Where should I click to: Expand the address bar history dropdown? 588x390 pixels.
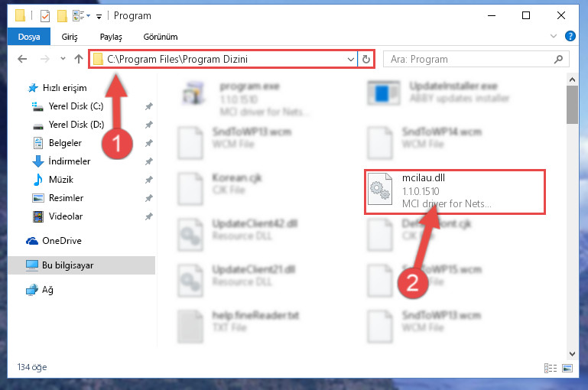351,59
